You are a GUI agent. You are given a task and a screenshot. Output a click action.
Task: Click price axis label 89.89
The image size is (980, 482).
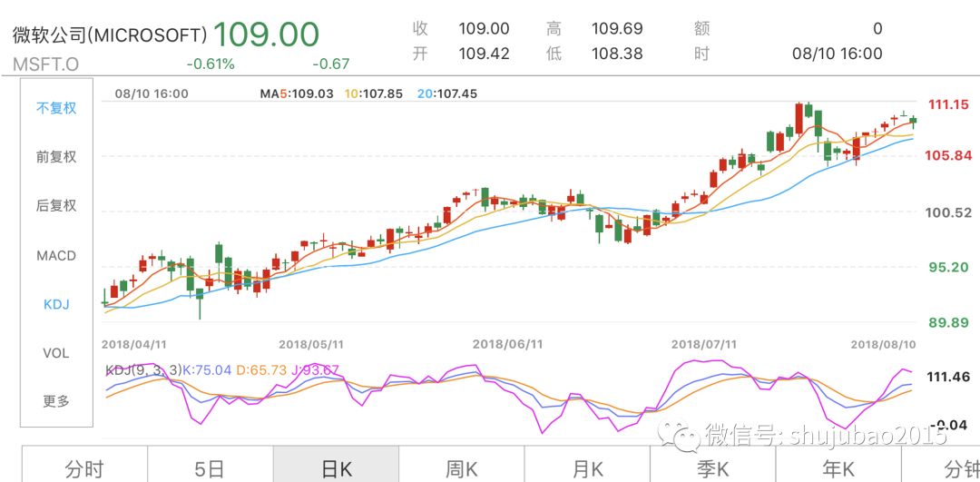coord(949,322)
